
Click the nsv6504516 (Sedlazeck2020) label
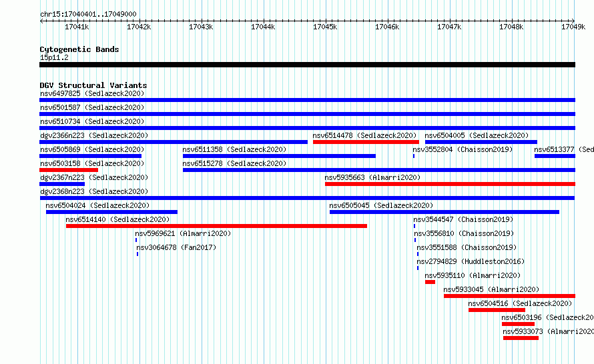520,303
